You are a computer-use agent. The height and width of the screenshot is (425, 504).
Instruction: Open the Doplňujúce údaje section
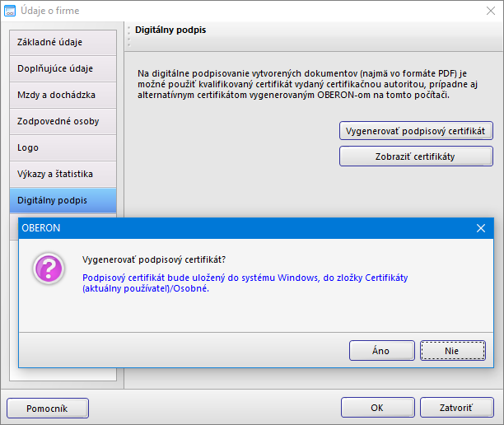point(63,69)
